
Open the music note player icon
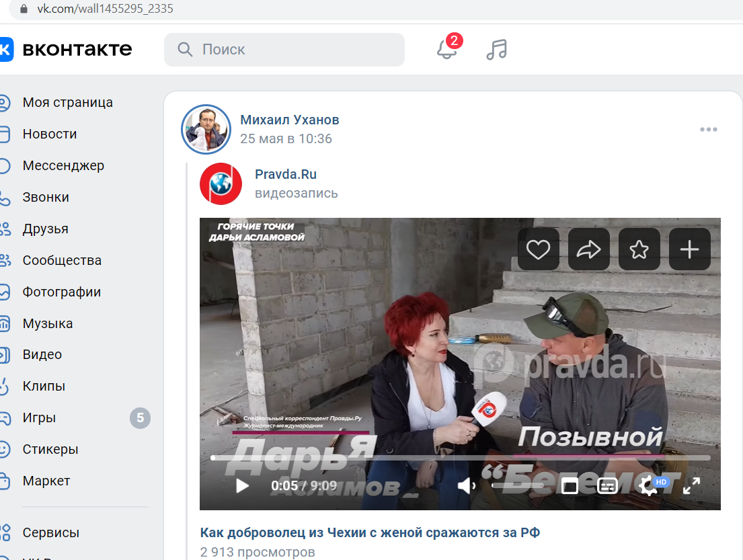(x=497, y=49)
